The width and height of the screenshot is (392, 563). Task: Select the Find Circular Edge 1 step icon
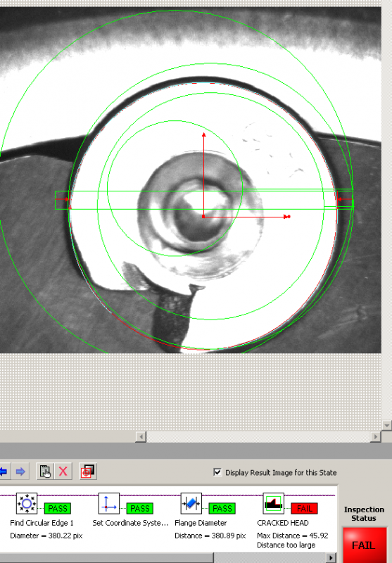point(27,503)
